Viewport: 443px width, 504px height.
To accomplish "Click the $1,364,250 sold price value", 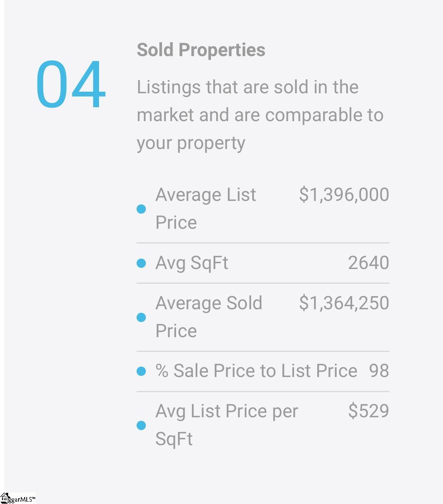I will (344, 303).
